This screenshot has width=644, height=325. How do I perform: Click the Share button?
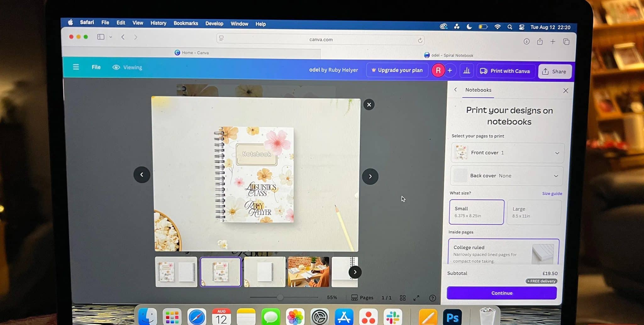click(x=554, y=71)
